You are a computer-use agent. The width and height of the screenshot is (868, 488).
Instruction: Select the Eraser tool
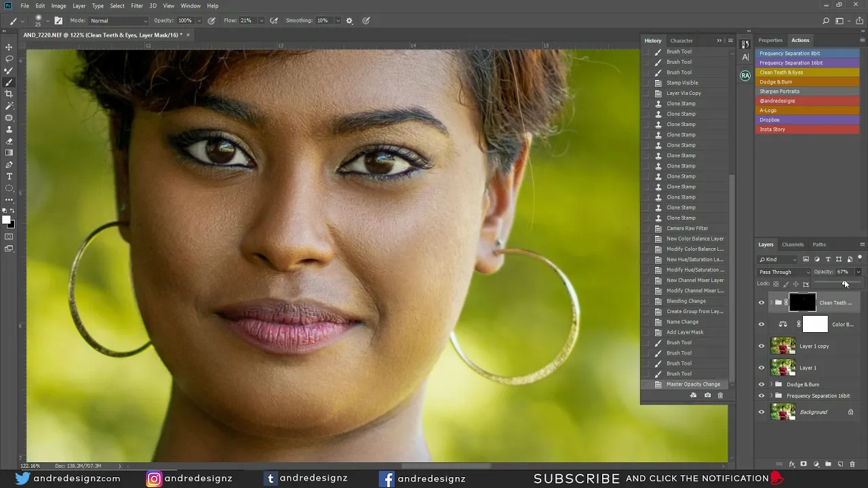(x=9, y=141)
